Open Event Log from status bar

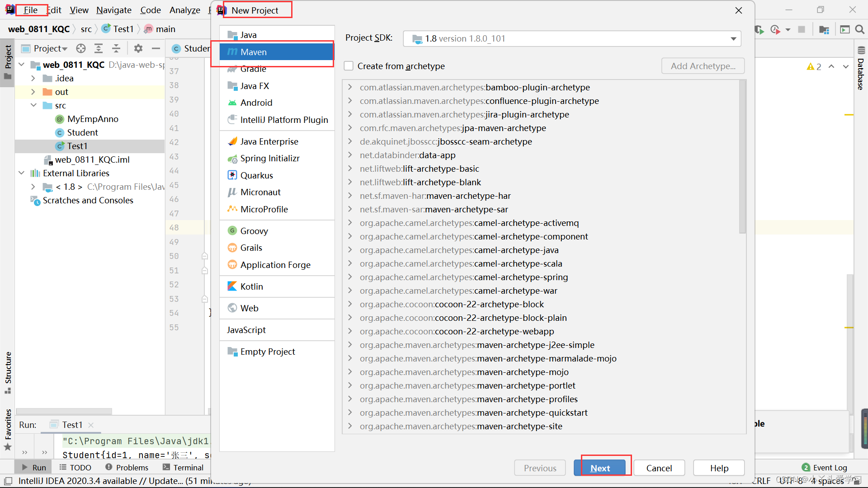click(825, 467)
